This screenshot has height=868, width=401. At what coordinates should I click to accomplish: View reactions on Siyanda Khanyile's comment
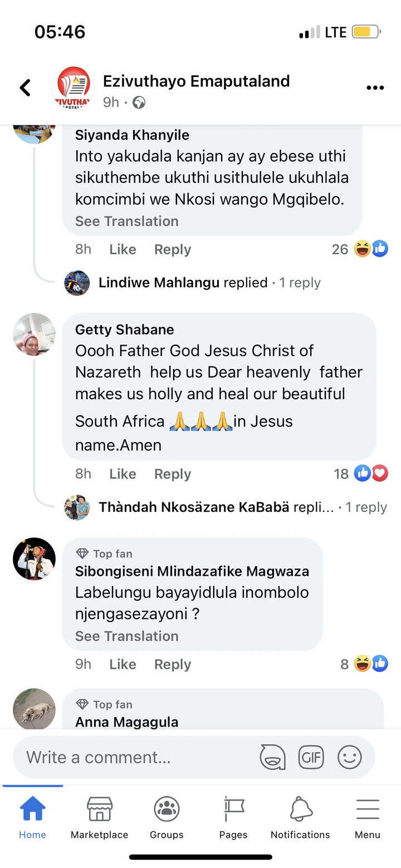(371, 249)
